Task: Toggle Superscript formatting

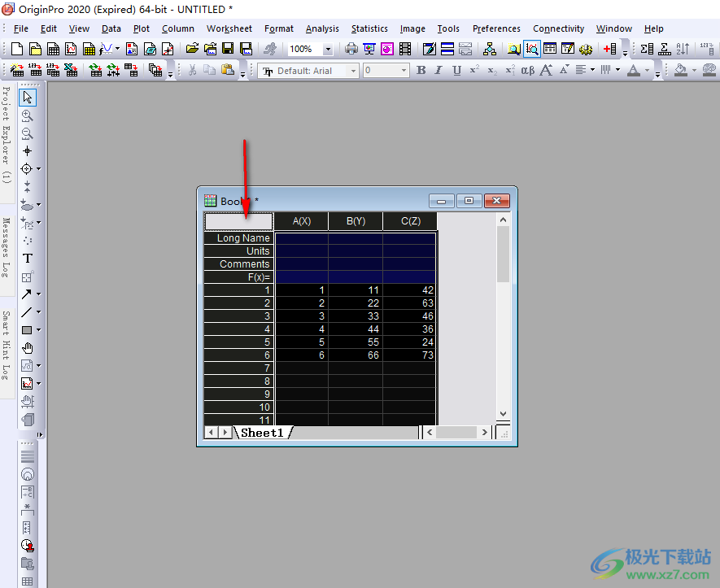Action: coord(474,70)
